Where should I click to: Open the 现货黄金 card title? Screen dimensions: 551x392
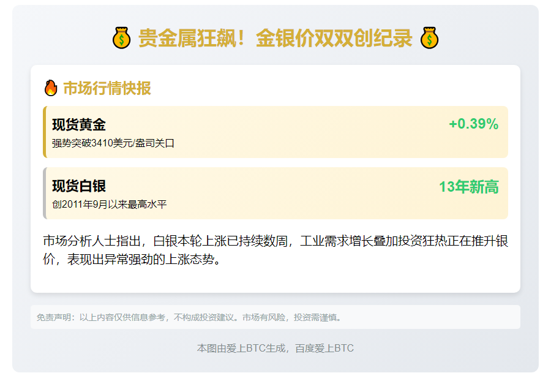[79, 125]
